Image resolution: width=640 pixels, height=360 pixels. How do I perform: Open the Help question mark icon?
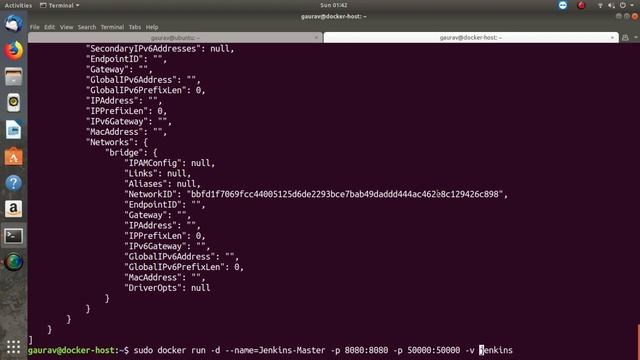[x=13, y=183]
